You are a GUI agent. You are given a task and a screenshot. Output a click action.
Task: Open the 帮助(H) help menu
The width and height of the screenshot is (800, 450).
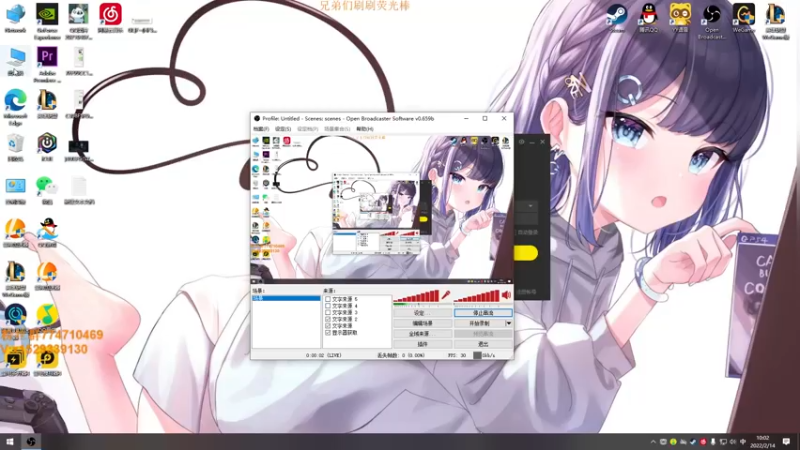pos(365,129)
